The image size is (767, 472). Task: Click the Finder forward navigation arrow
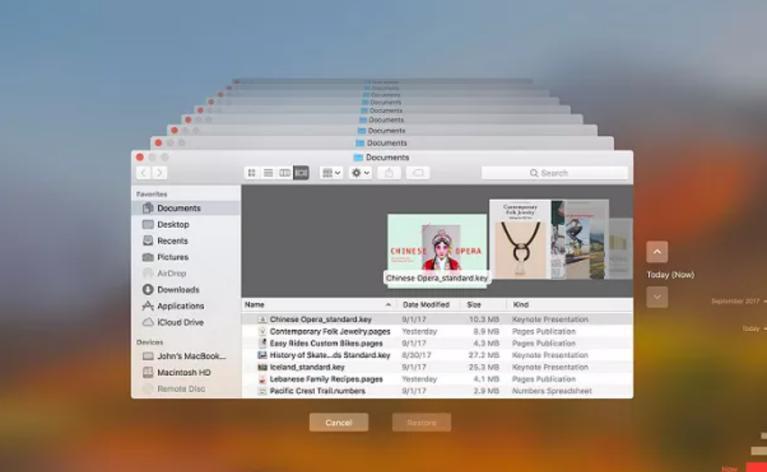click(x=159, y=173)
